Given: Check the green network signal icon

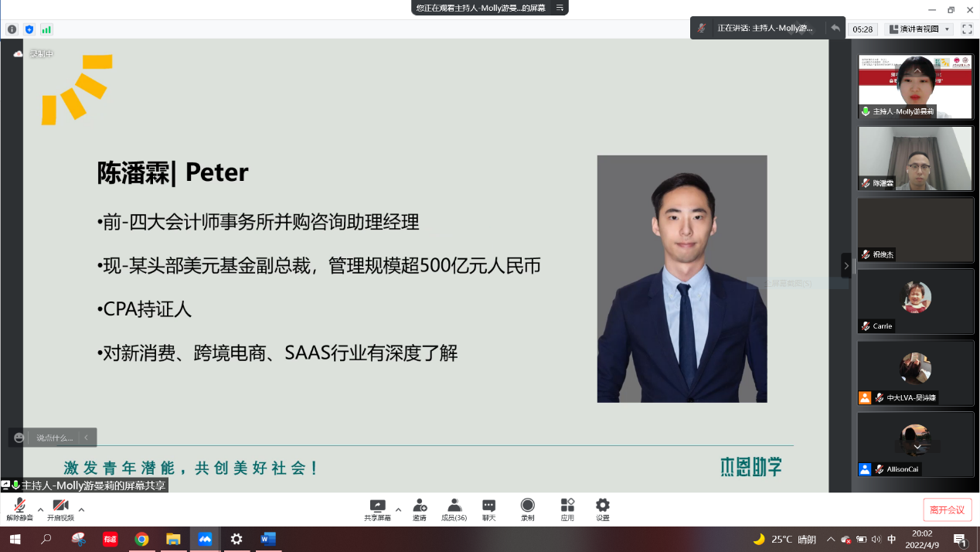Looking at the screenshot, I should (x=46, y=29).
